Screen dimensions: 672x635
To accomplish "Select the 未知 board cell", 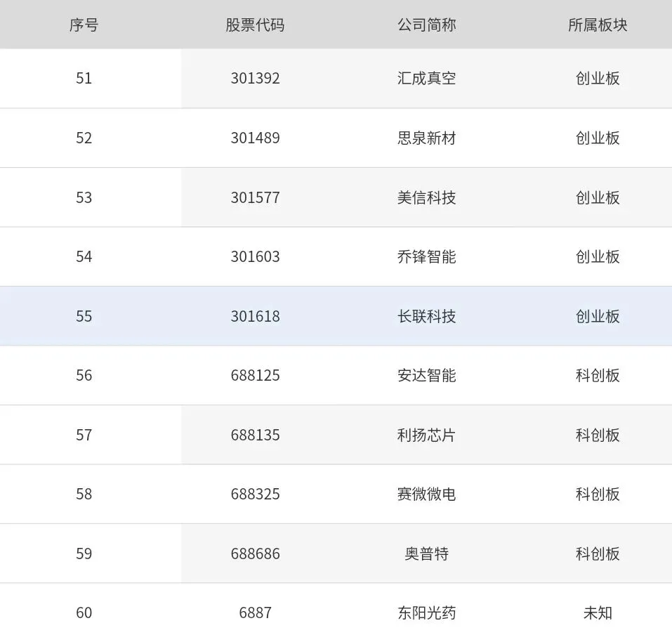I will (x=598, y=613).
